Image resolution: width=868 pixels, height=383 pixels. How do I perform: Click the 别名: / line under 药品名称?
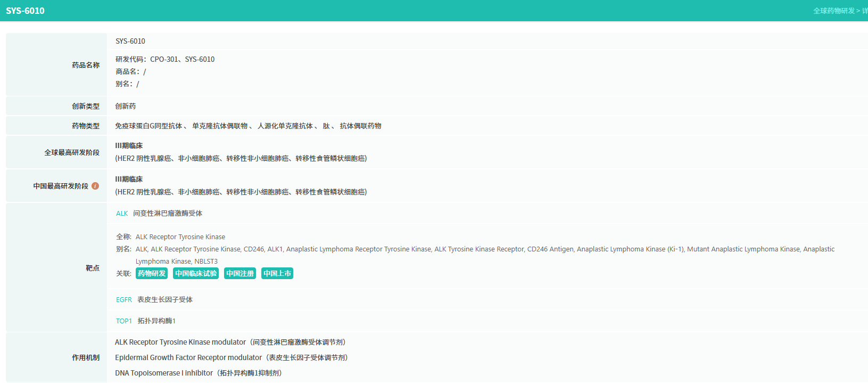127,84
